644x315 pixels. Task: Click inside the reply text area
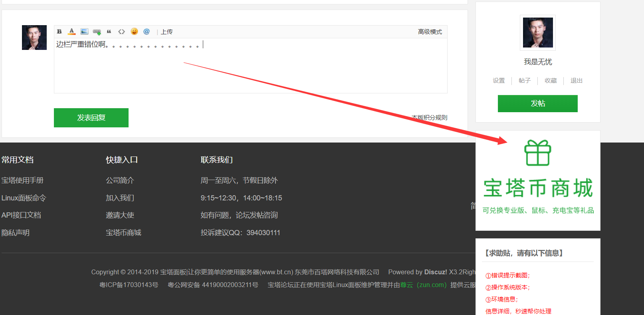251,66
